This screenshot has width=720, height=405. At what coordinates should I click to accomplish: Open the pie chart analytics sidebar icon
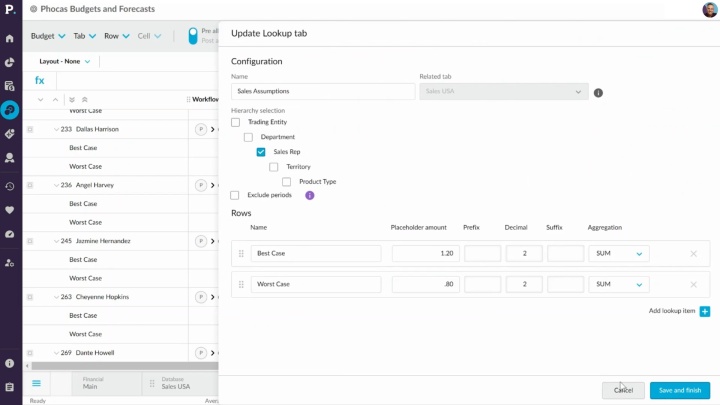click(9, 62)
